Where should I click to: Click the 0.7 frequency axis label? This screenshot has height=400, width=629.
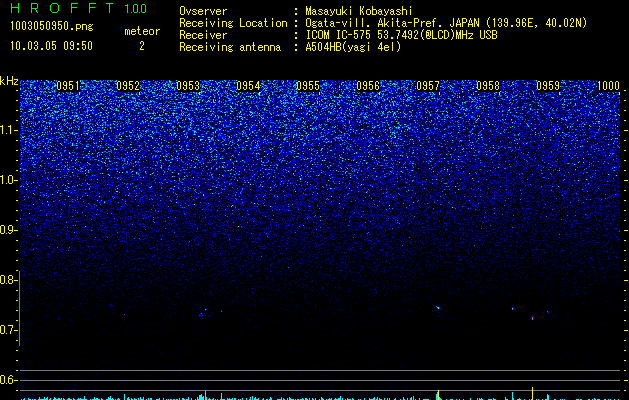pos(7,330)
